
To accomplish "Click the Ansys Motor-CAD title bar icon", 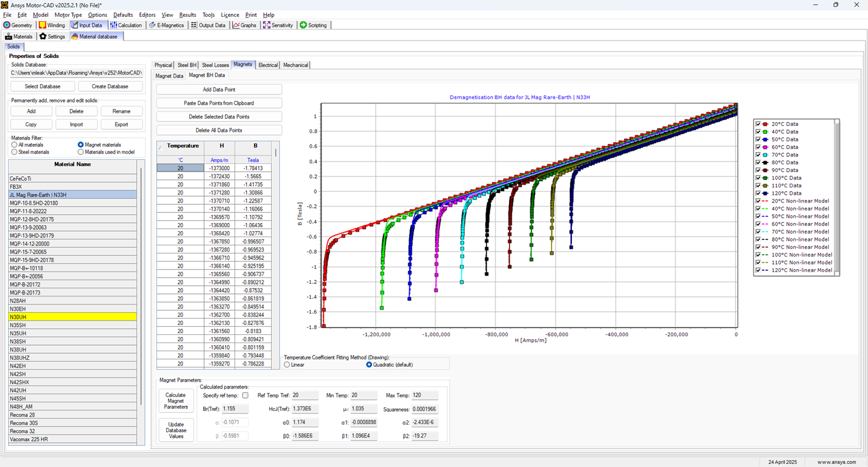I will coord(5,4).
